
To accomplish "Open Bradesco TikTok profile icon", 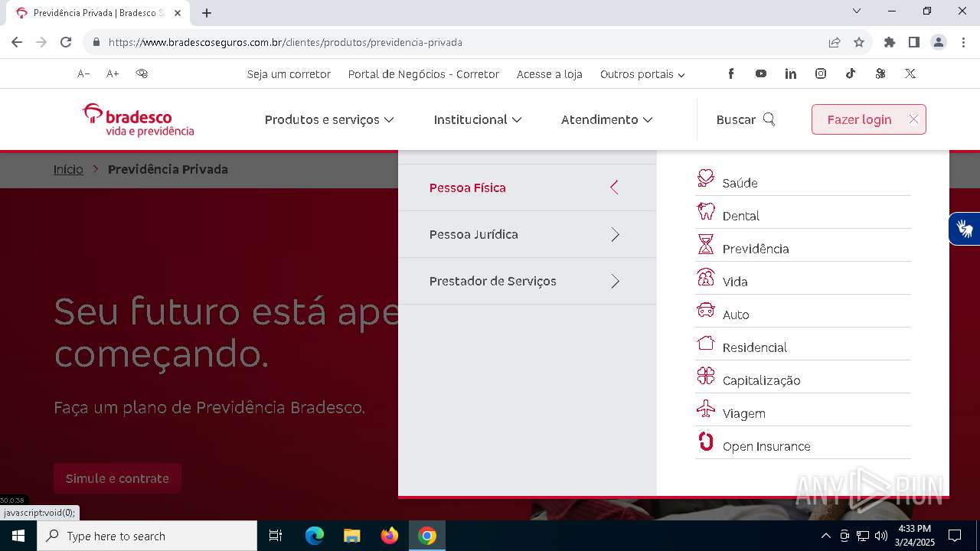I will pos(850,73).
